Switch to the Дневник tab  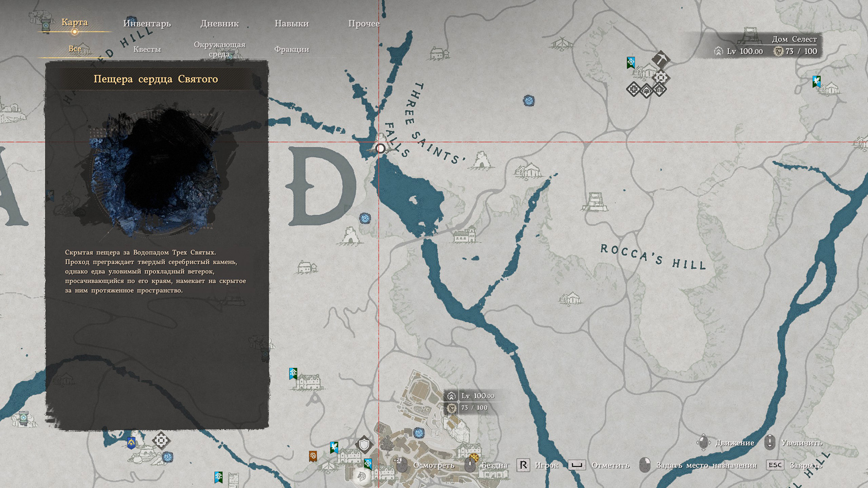tap(219, 23)
